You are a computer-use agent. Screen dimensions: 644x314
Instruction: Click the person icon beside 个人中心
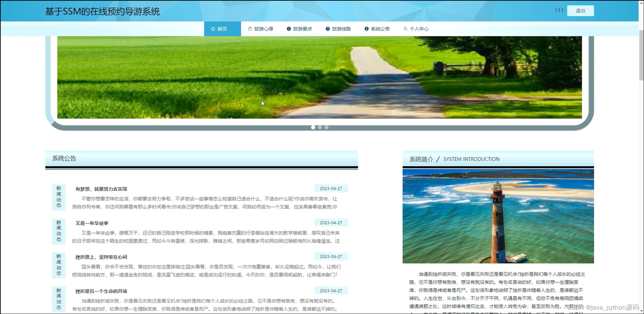coord(405,29)
